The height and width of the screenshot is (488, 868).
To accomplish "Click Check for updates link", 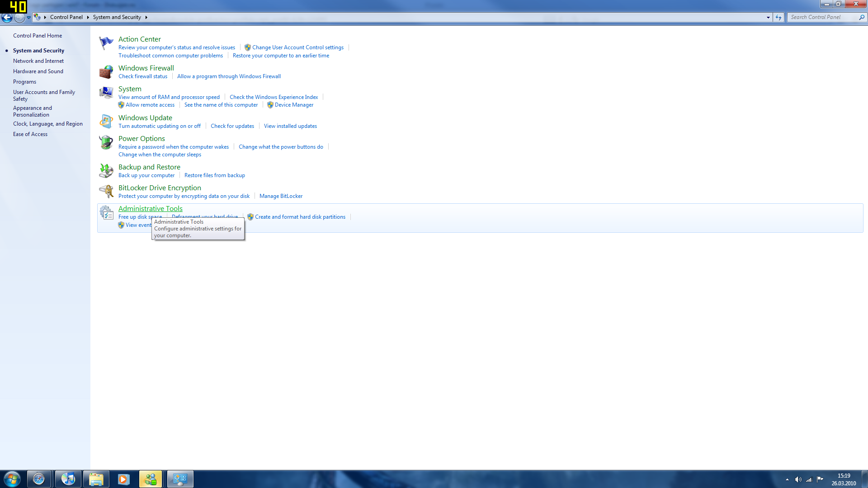I will pyautogui.click(x=232, y=126).
